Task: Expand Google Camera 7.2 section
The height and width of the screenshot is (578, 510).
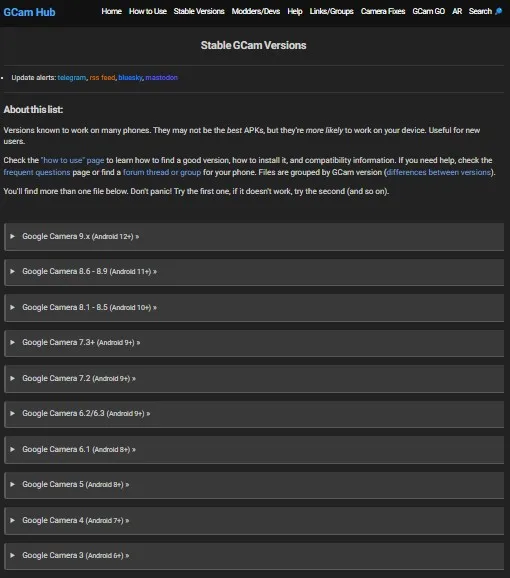Action: 254,379
